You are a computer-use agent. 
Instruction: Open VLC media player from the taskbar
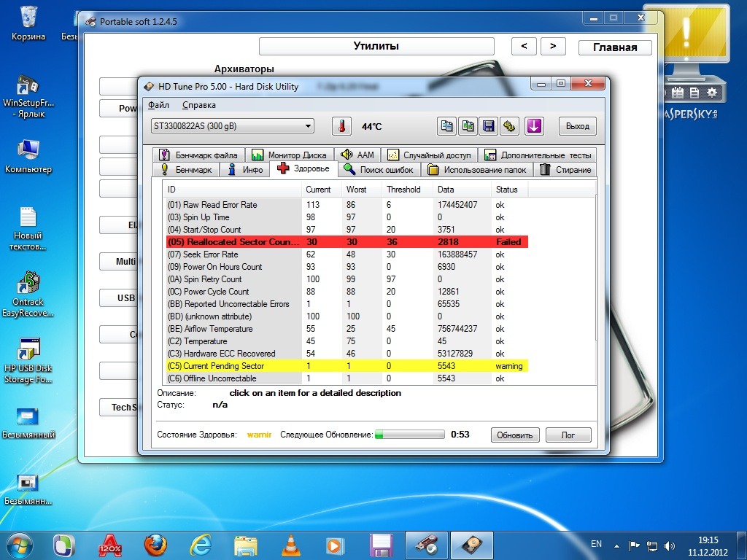click(291, 545)
